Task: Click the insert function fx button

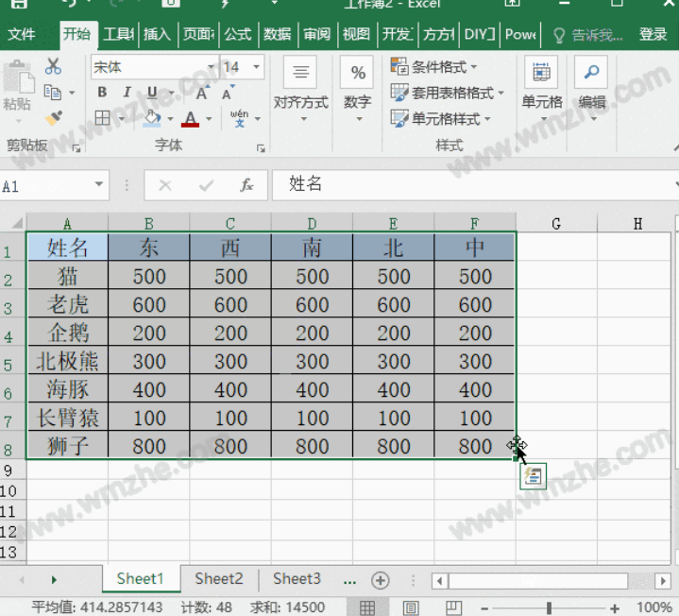Action: 246,185
